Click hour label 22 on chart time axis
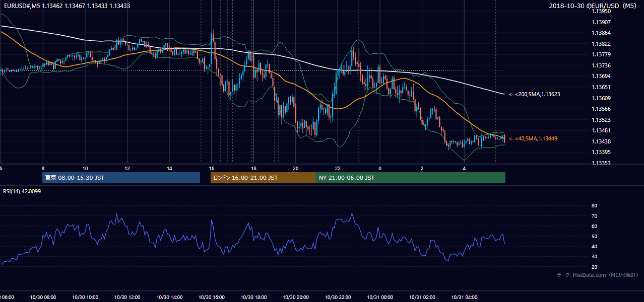This screenshot has width=644, height=302. pos(338,169)
